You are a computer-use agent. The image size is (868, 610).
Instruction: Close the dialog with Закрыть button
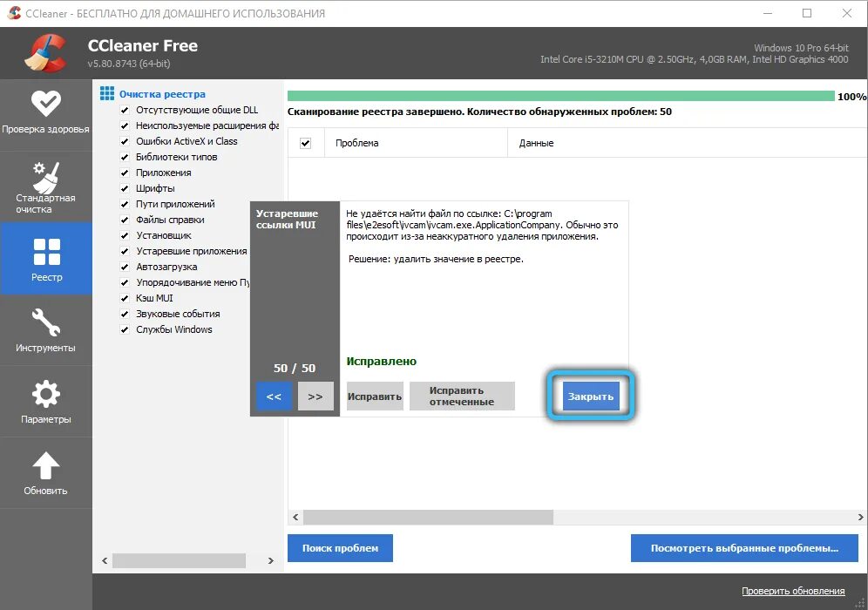pyautogui.click(x=591, y=396)
